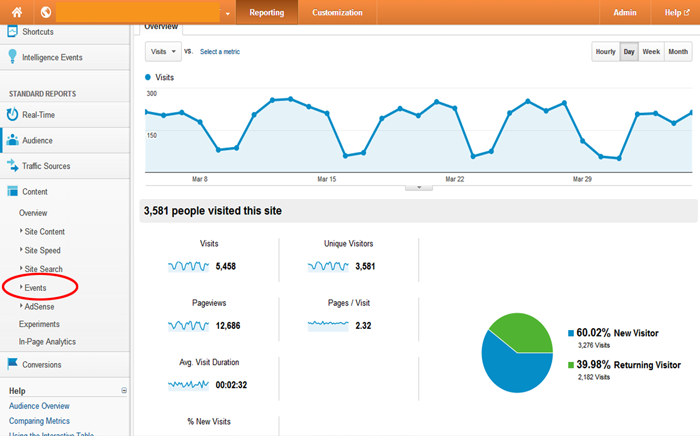Click the Overview tab above chart
Viewport: 700px width, 436px height.
click(161, 28)
